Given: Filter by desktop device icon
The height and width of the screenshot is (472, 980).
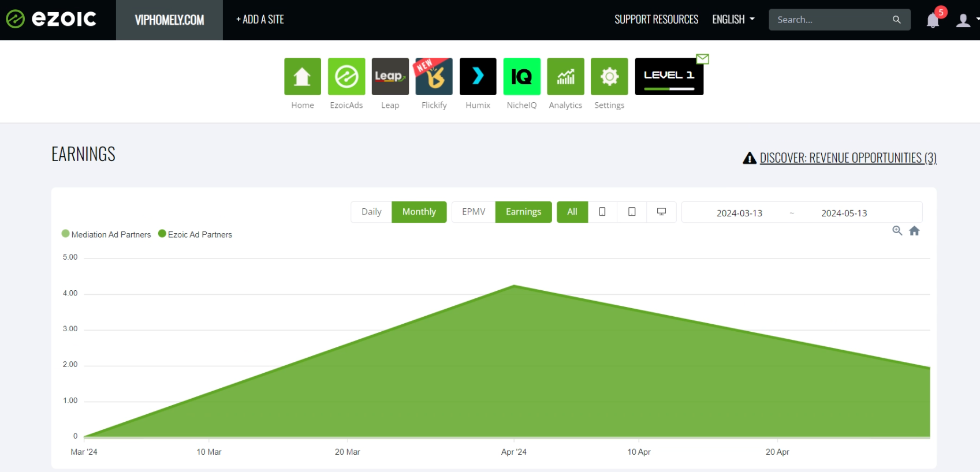Looking at the screenshot, I should click(x=661, y=212).
